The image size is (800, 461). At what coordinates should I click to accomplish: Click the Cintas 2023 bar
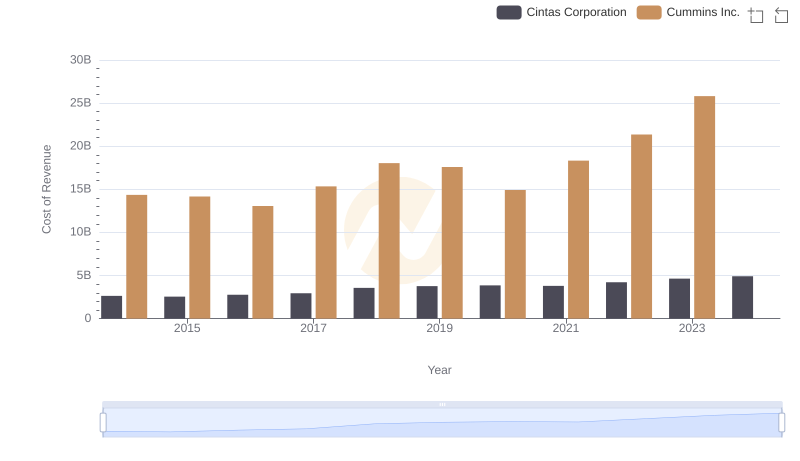pos(679,298)
